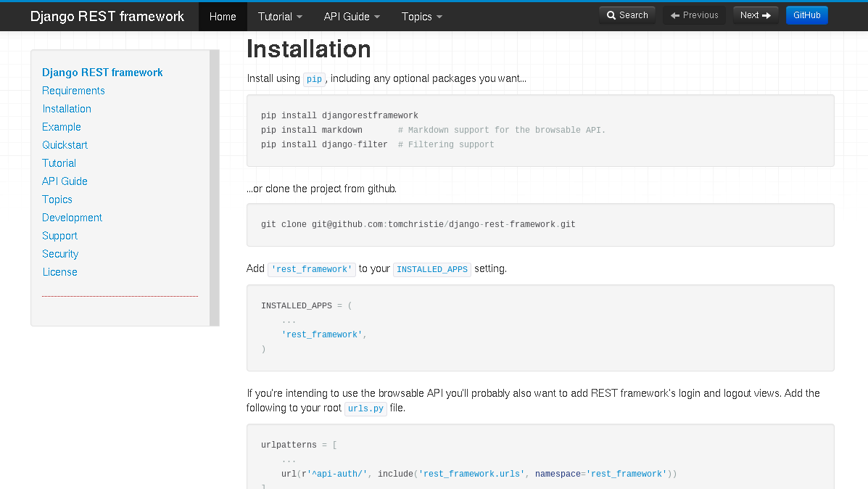Jump to Security in the sidebar
Screen dimensions: 868x489
[60, 254]
